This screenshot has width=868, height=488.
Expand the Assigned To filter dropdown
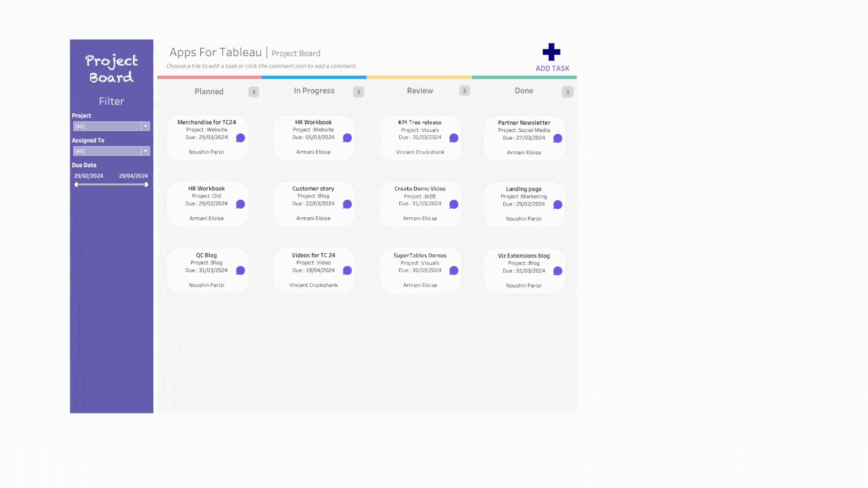tap(146, 151)
